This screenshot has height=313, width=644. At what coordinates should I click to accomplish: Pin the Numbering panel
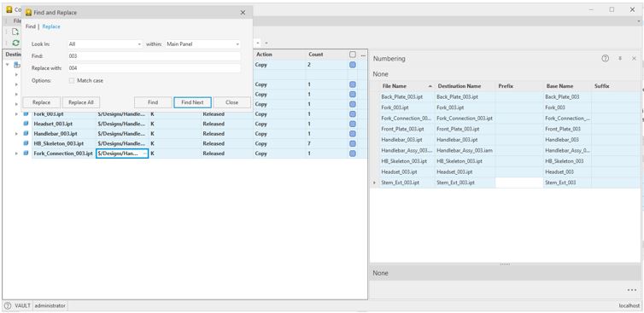pyautogui.click(x=620, y=59)
